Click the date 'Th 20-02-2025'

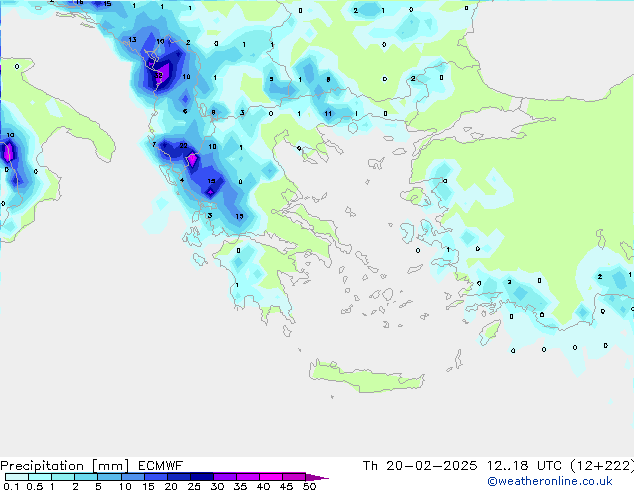coord(420,466)
